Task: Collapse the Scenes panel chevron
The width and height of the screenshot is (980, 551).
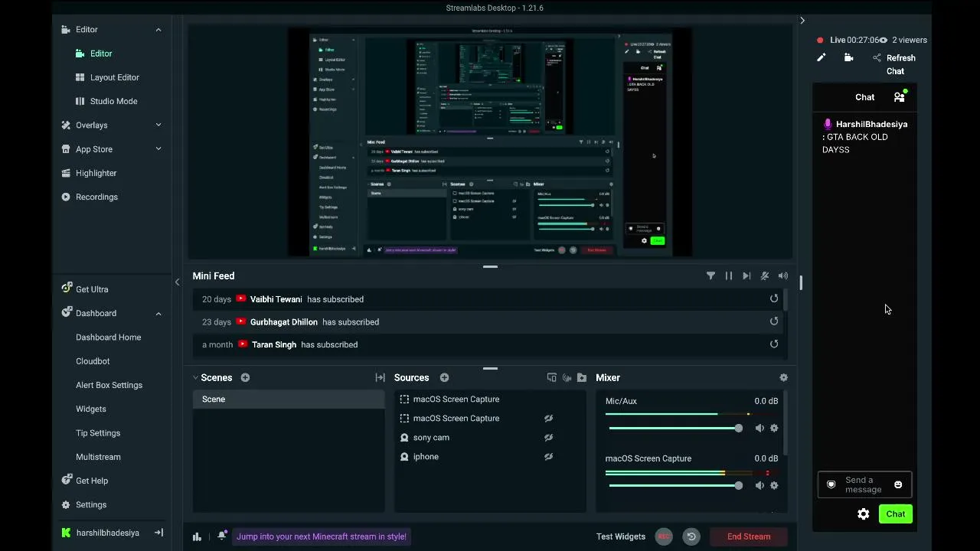Action: 195,377
